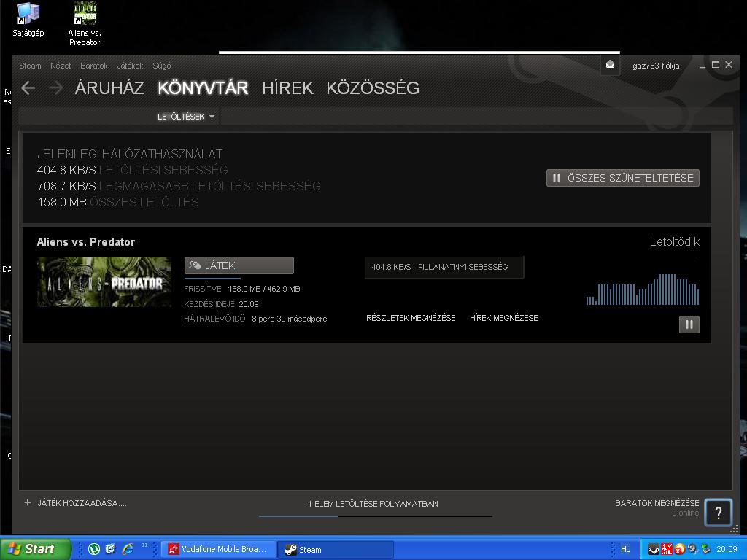
Task: Launch Internet Explorer from quick launch
Action: pyautogui.click(x=128, y=549)
